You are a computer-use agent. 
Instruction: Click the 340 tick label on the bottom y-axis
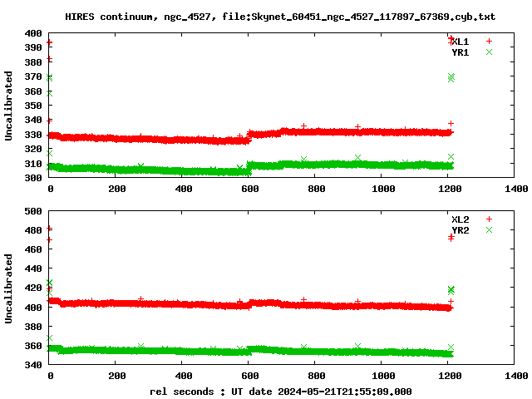(x=33, y=366)
